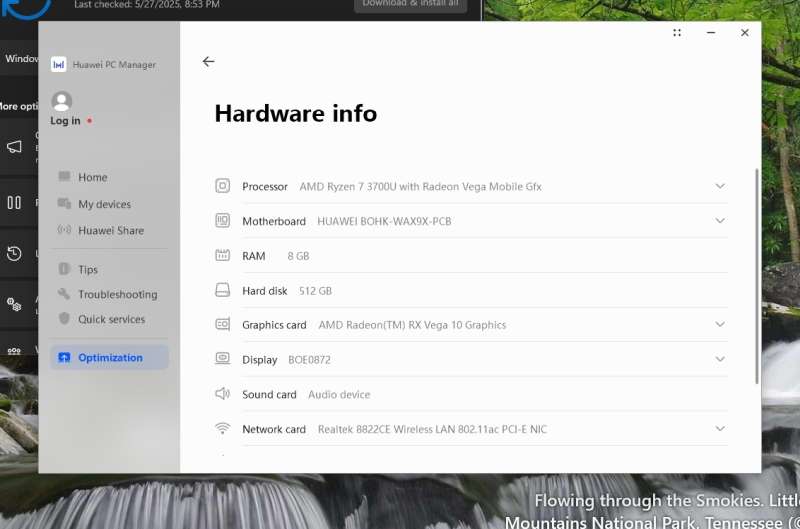
Task: Open Huawei Share in the sidebar
Action: coord(111,231)
